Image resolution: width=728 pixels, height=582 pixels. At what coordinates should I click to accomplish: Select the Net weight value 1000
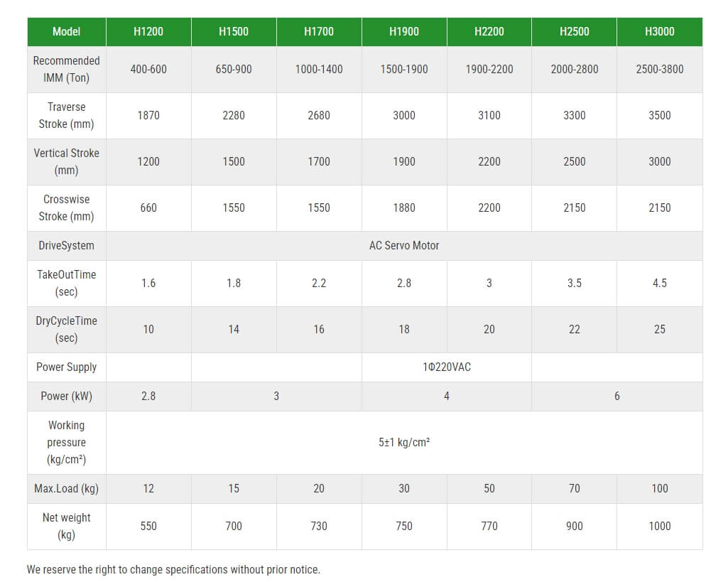click(659, 527)
